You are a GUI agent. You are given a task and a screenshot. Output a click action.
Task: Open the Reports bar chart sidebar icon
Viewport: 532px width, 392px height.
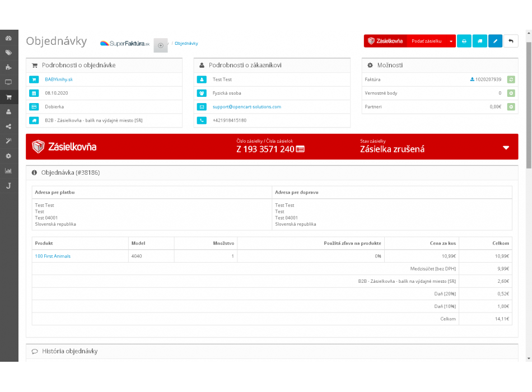click(x=8, y=171)
